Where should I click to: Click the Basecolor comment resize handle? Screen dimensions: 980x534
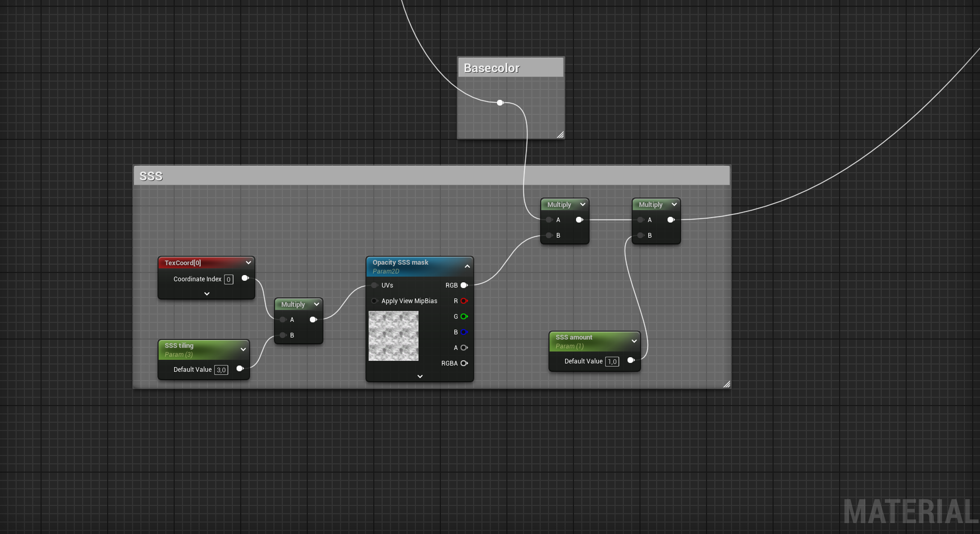tap(560, 135)
